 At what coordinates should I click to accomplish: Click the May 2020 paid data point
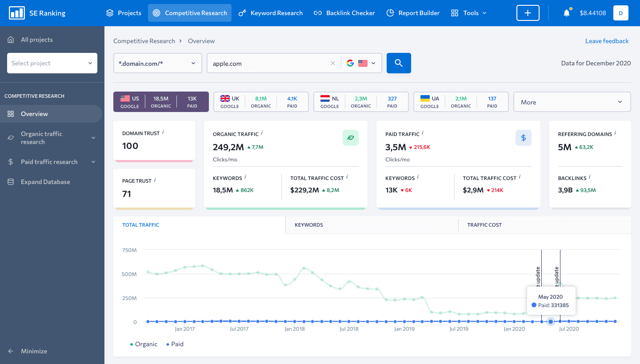(x=551, y=321)
